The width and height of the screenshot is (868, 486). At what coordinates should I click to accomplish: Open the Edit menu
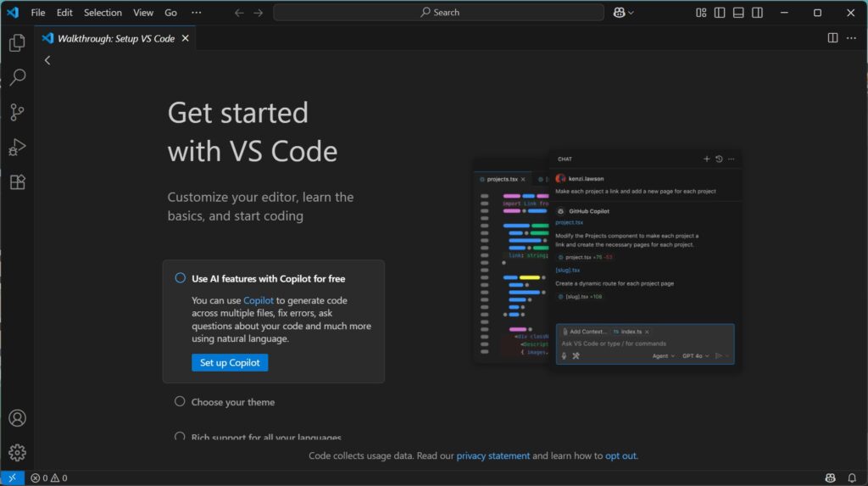pyautogui.click(x=64, y=12)
